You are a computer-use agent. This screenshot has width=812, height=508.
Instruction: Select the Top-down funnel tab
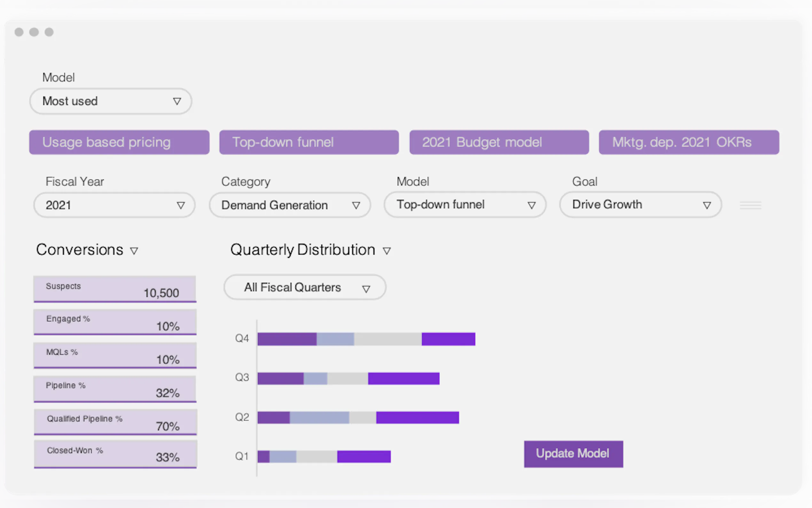[309, 142]
